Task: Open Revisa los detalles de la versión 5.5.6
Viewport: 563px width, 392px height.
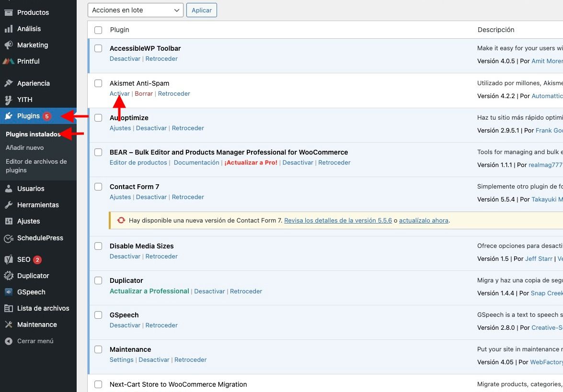Action: pos(338,221)
